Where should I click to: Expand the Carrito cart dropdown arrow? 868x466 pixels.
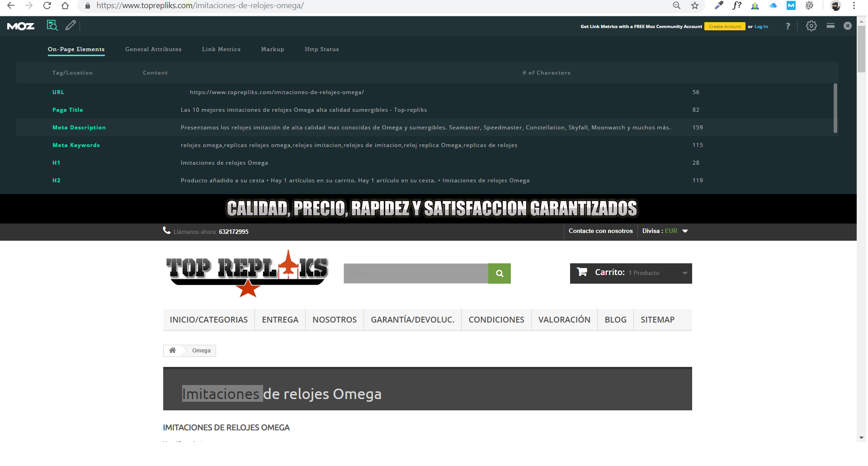685,273
